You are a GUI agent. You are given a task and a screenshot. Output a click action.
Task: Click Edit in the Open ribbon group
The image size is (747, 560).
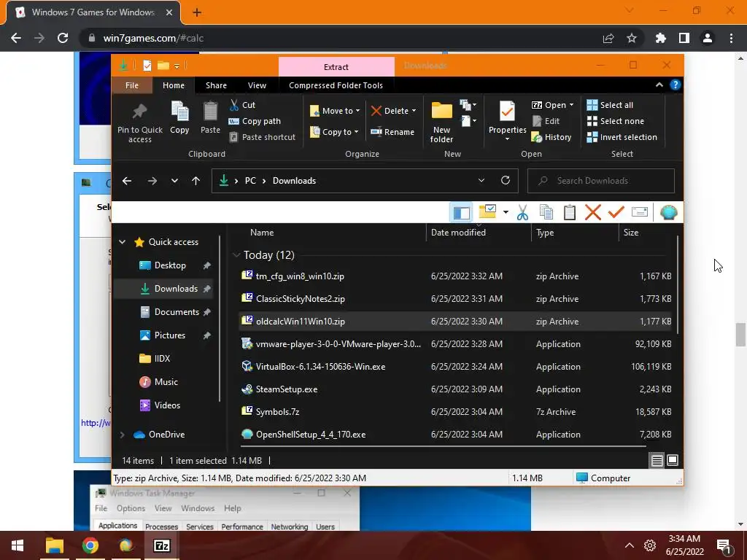pos(546,121)
